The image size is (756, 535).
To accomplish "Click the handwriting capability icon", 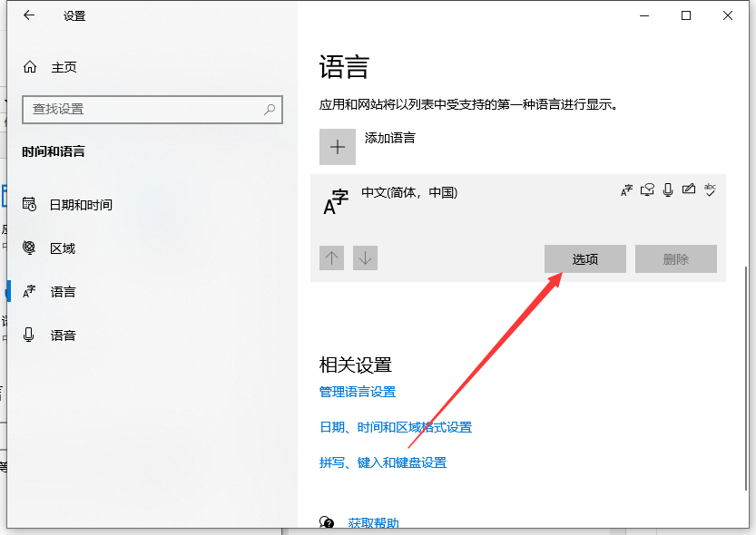I will (x=688, y=190).
